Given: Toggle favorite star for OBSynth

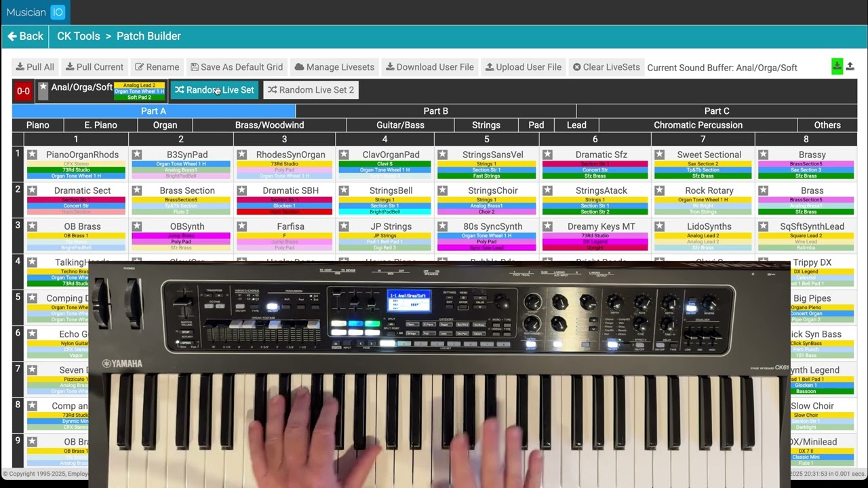Looking at the screenshot, I should pos(137,226).
